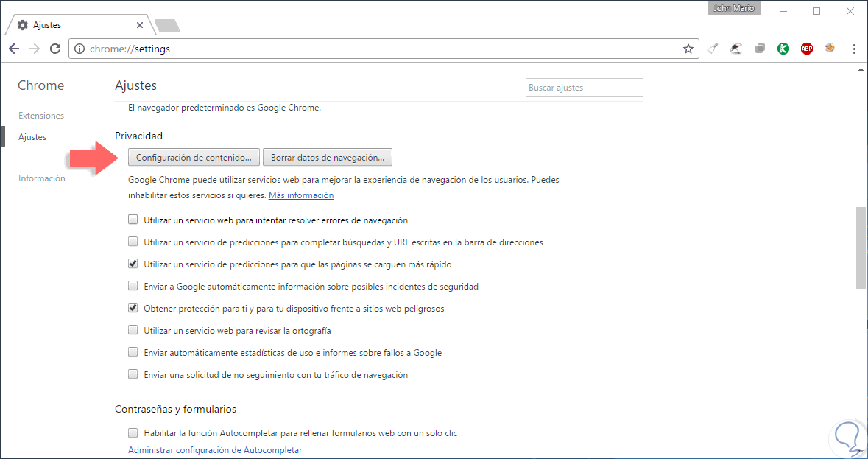
Task: Enable prediction service for searches and URLs
Action: pyautogui.click(x=133, y=242)
